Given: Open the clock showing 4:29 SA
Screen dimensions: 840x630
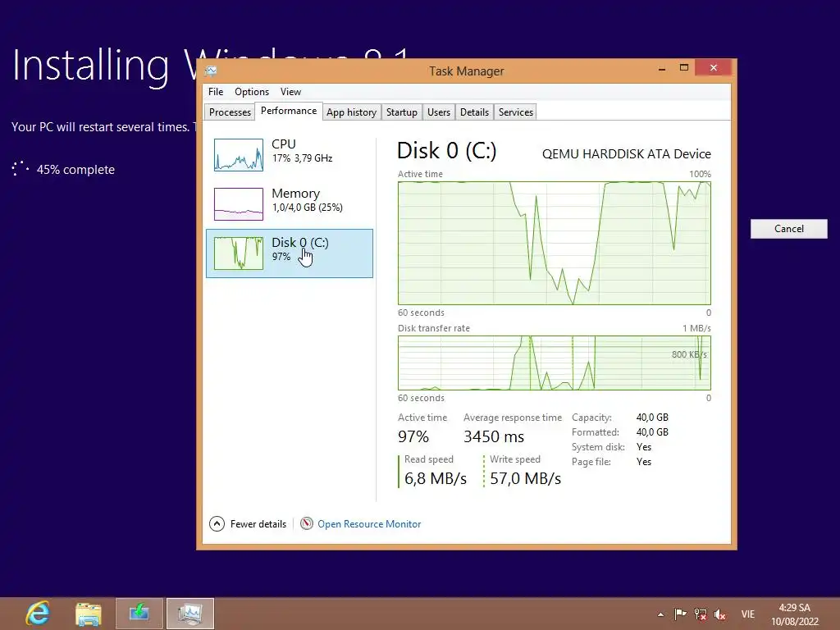Looking at the screenshot, I should (795, 614).
